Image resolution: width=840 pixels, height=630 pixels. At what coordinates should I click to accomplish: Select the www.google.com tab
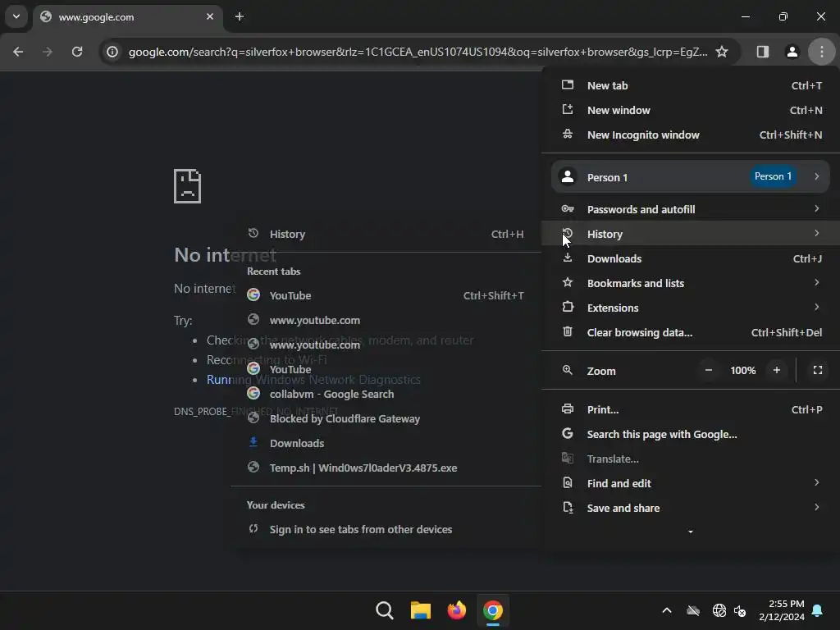127,17
